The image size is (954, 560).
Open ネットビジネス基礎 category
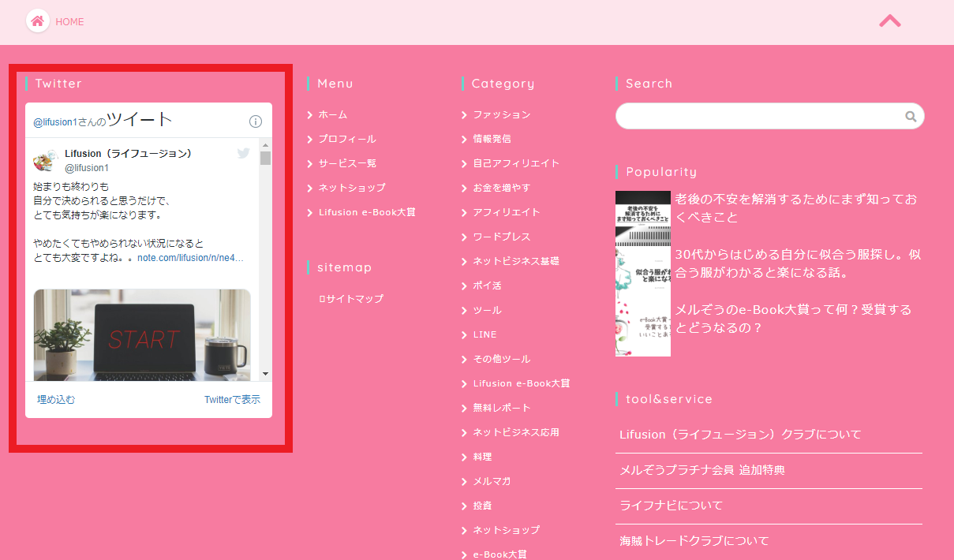[516, 261]
